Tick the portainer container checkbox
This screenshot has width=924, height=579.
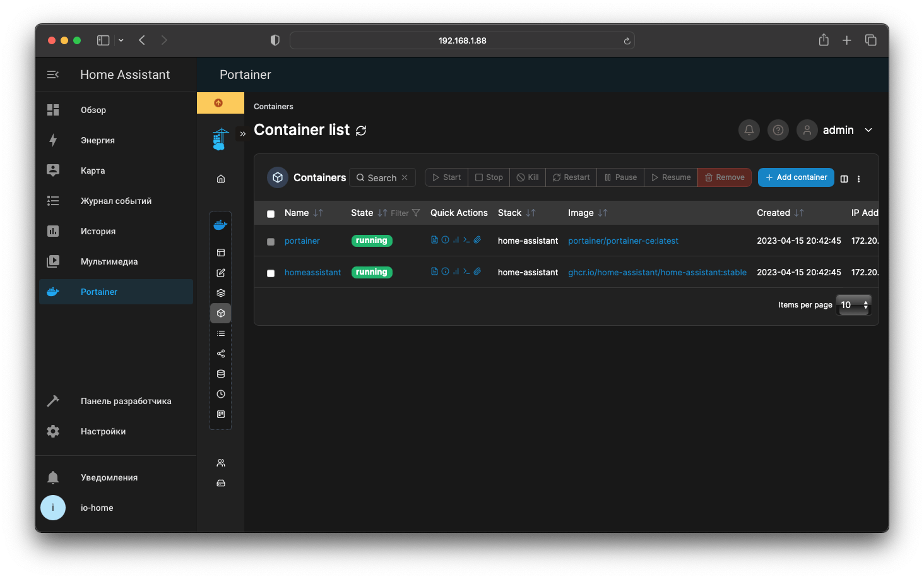(x=271, y=242)
